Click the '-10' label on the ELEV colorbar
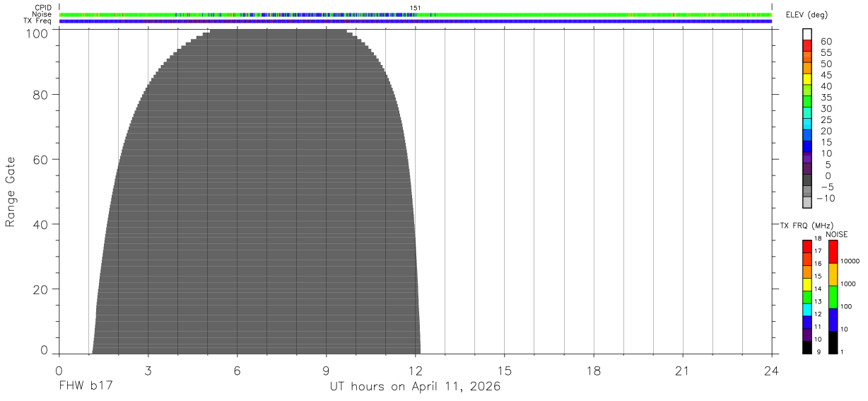The height and width of the screenshot is (401, 868). tap(824, 198)
